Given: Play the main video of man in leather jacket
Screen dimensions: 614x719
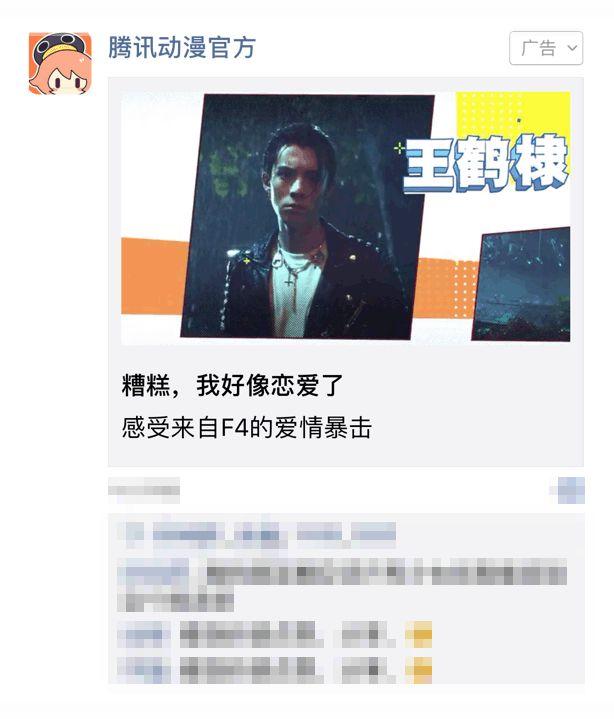Looking at the screenshot, I should tap(307, 217).
